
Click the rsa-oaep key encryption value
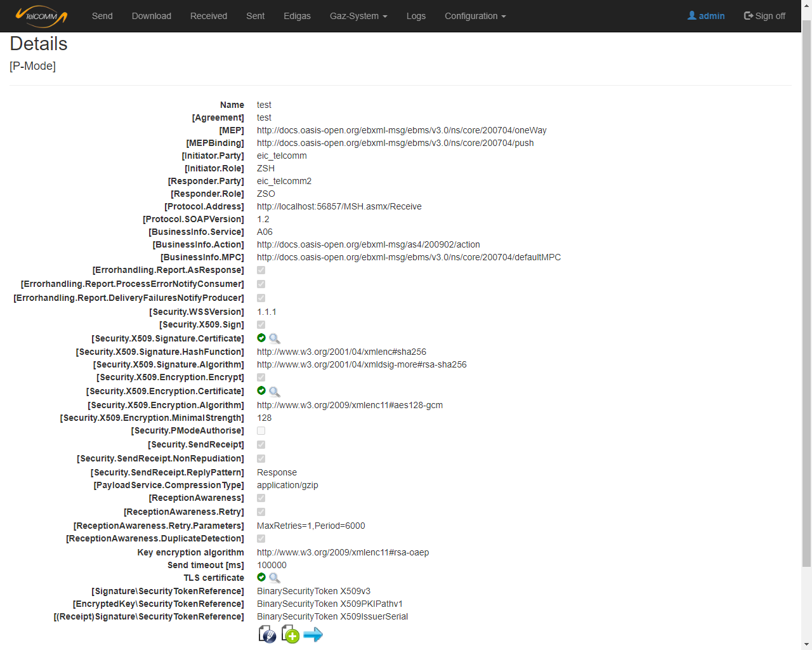[x=343, y=552]
